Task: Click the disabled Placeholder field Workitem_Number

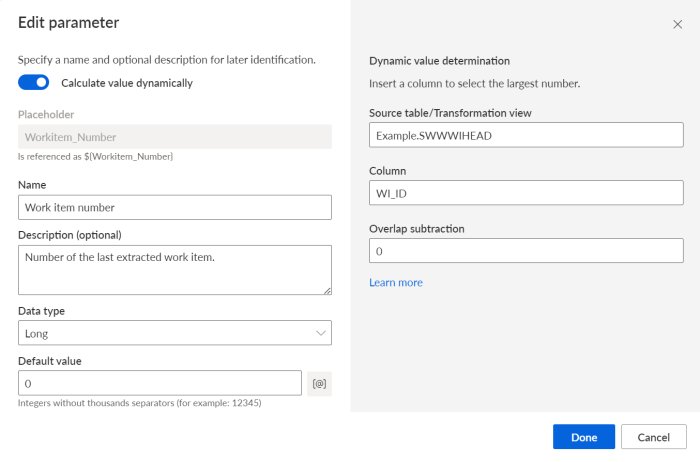Action: 175,137
